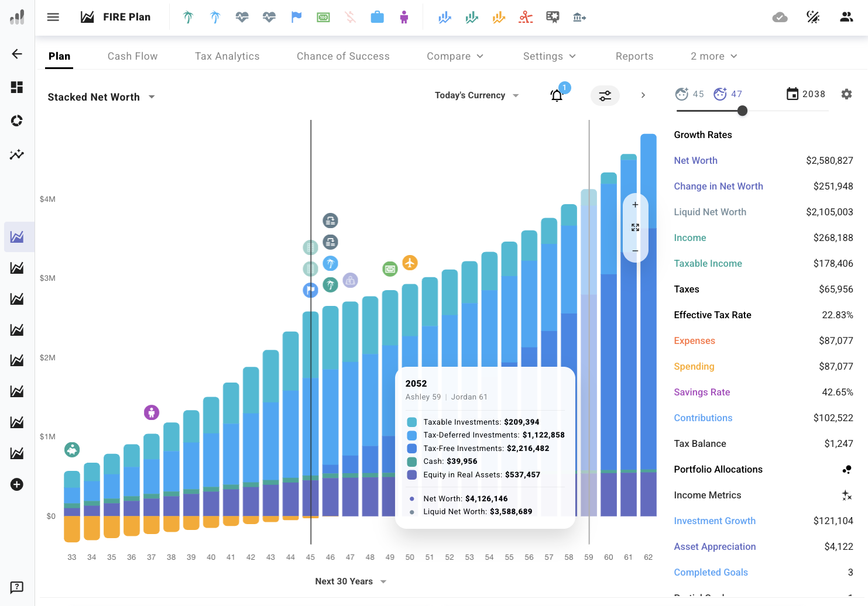Open the Chance of Success tab
Screen dimensions: 868x606
(x=343, y=56)
